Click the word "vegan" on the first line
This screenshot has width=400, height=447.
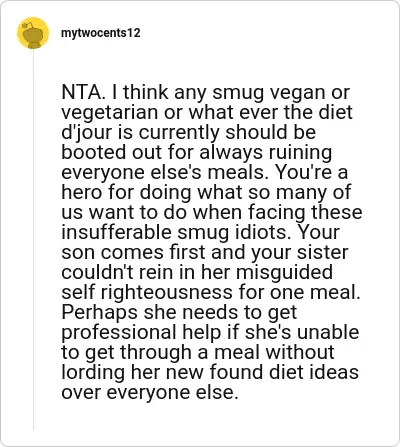(x=296, y=93)
